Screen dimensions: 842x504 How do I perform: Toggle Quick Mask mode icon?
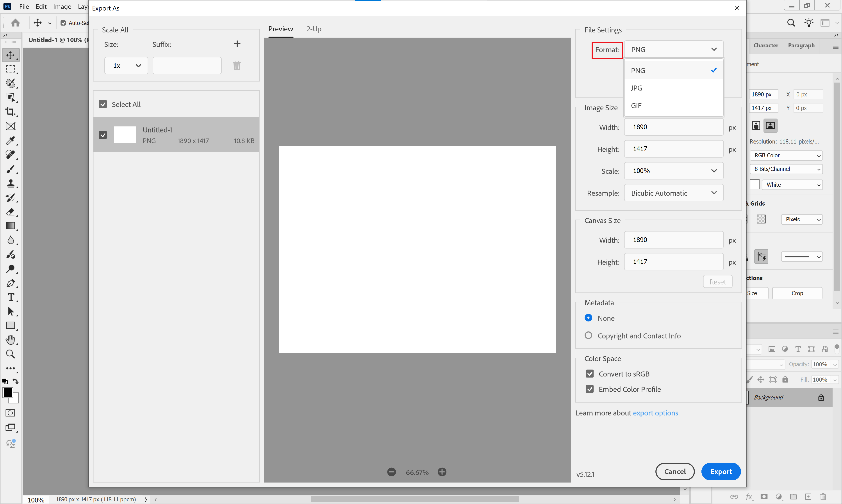click(11, 413)
